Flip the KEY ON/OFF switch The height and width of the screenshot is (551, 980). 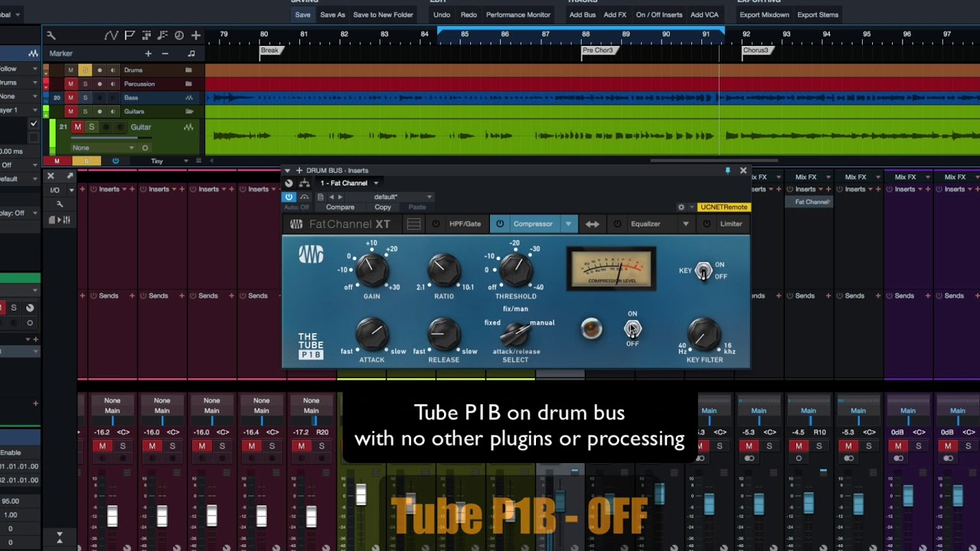tap(703, 272)
